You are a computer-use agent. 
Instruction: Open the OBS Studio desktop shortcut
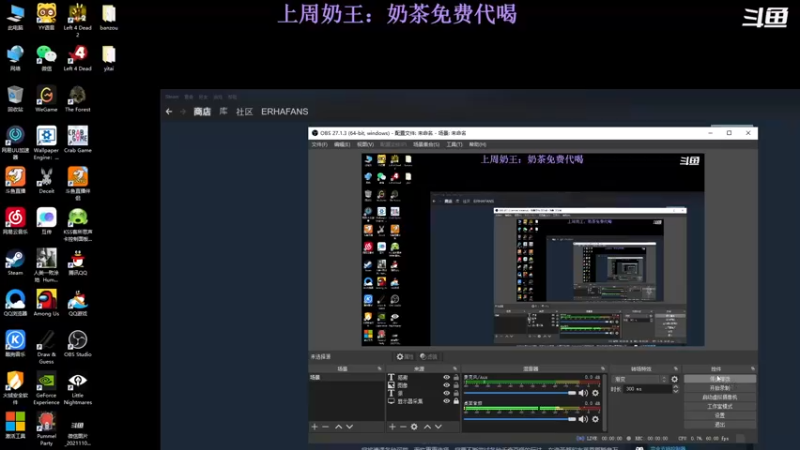pos(78,343)
